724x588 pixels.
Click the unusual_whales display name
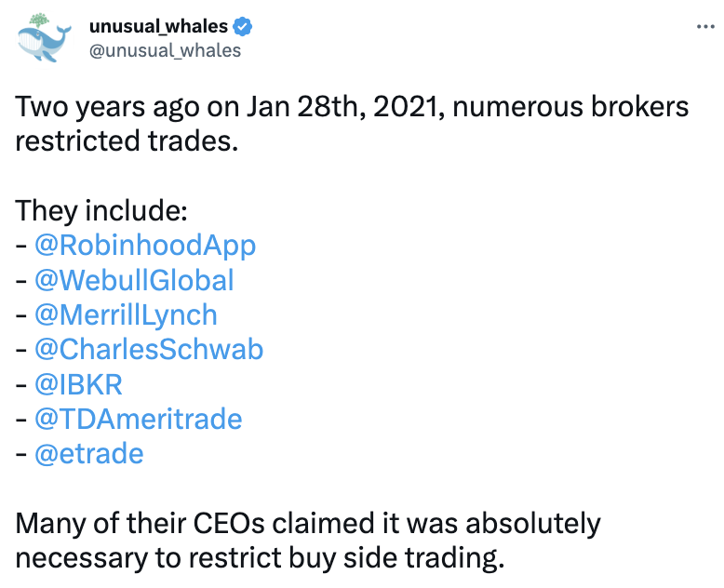158,26
